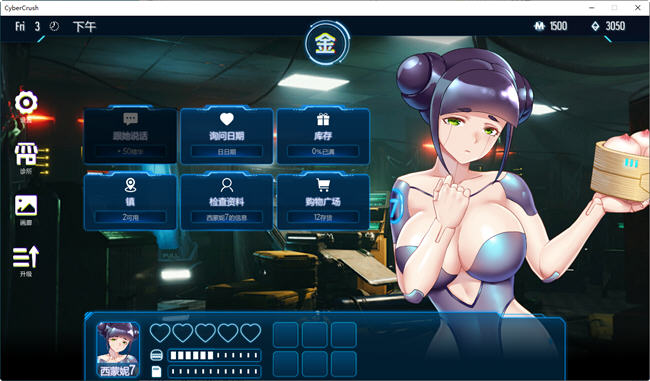Open the shop storefront icon in the sidebar

point(26,155)
